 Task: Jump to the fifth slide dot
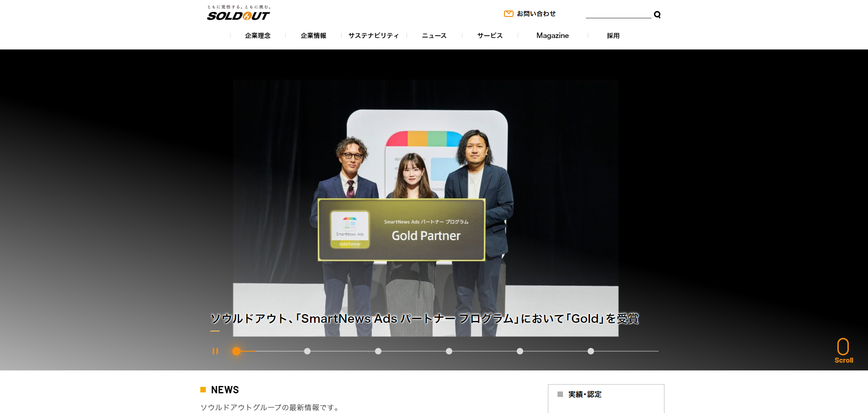point(520,351)
